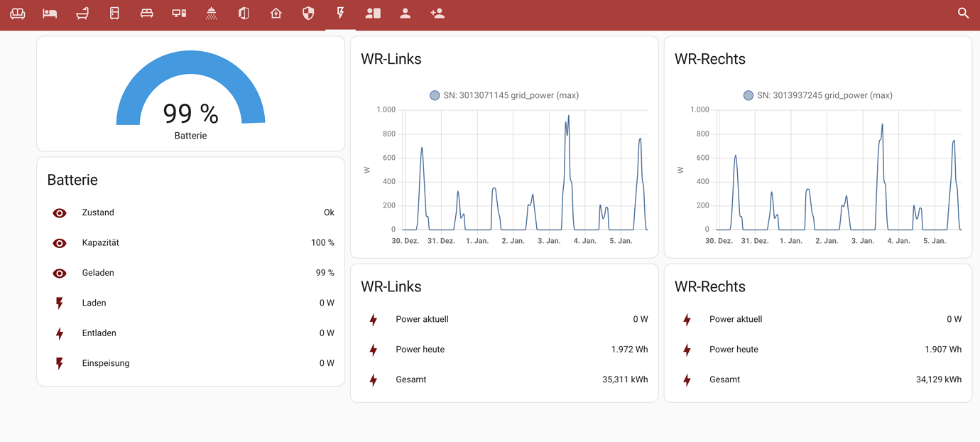This screenshot has width=980, height=442.
Task: Select the living room sofa icon
Action: coord(17,13)
